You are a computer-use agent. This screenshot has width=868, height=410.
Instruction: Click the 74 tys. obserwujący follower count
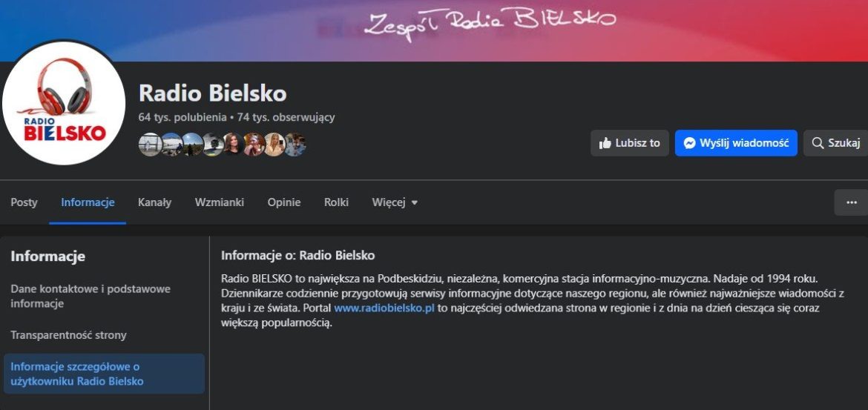[286, 117]
